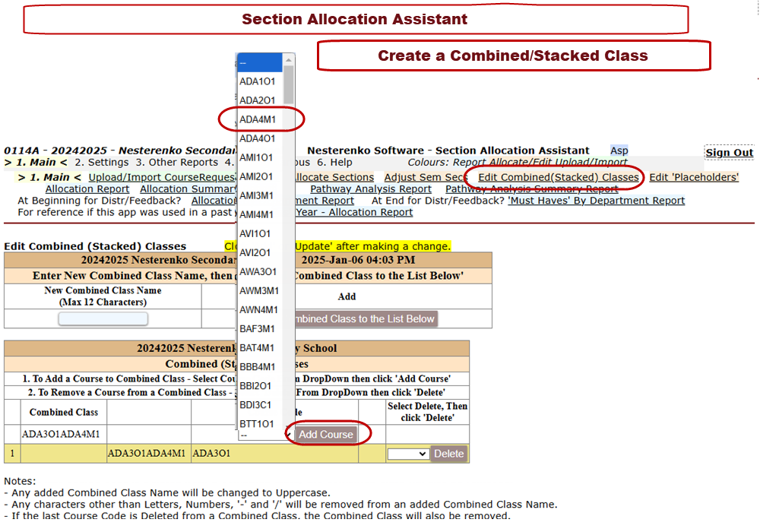Focus the New Combined Class Name field
Viewport: 760px width, 532px height.
(x=103, y=319)
